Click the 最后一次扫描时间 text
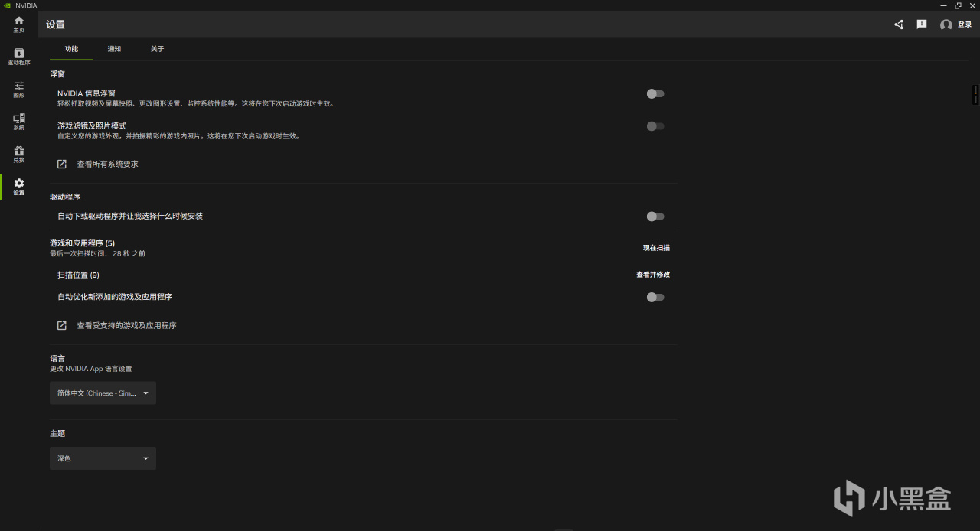Screen dimensions: 980x531 point(97,253)
